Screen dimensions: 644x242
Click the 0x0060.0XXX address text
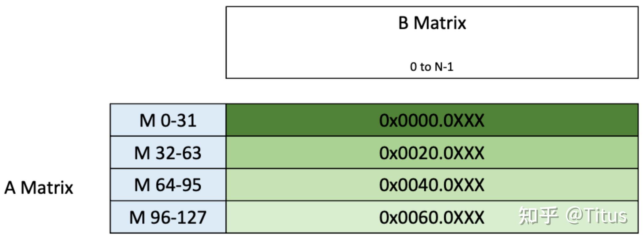(x=432, y=217)
